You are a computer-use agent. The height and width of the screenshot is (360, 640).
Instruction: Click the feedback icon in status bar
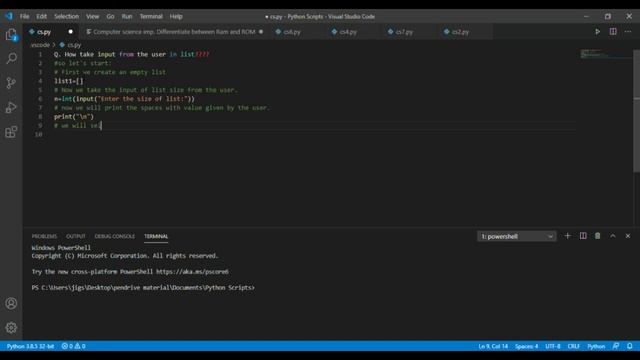[616, 346]
